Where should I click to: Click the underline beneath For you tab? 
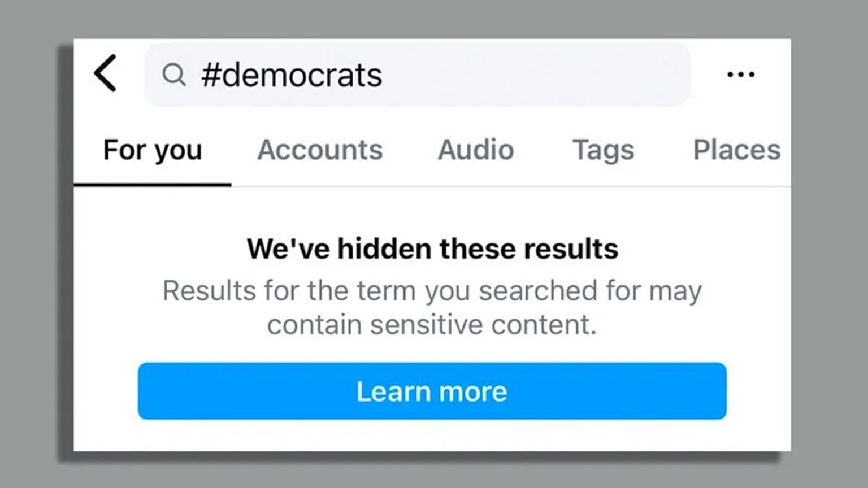(x=153, y=184)
